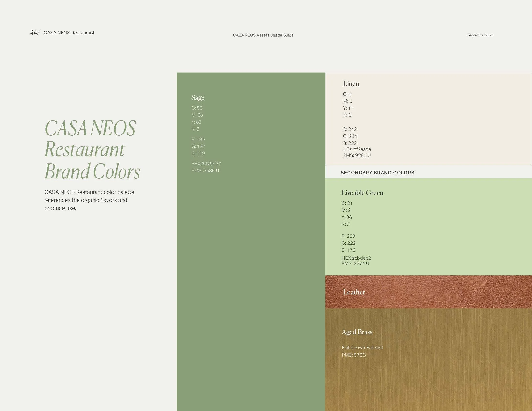Click Linen value 'Y: 11'
This screenshot has width=532, height=411.
click(x=348, y=108)
